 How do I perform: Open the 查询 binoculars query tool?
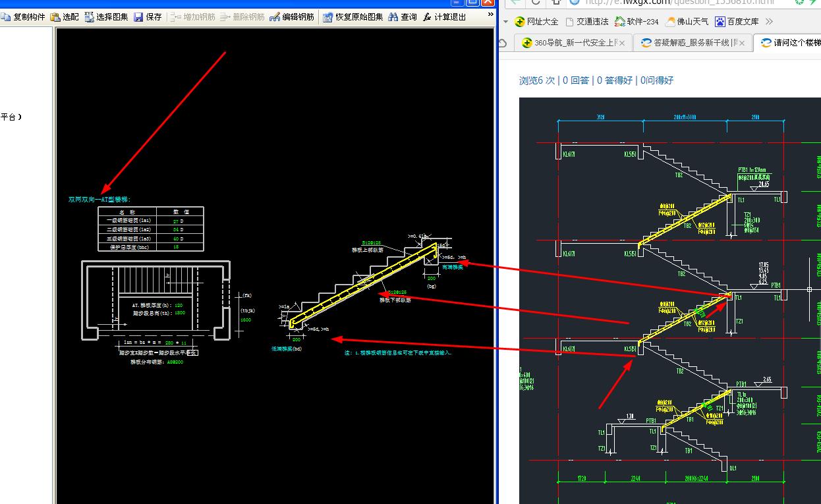(403, 17)
